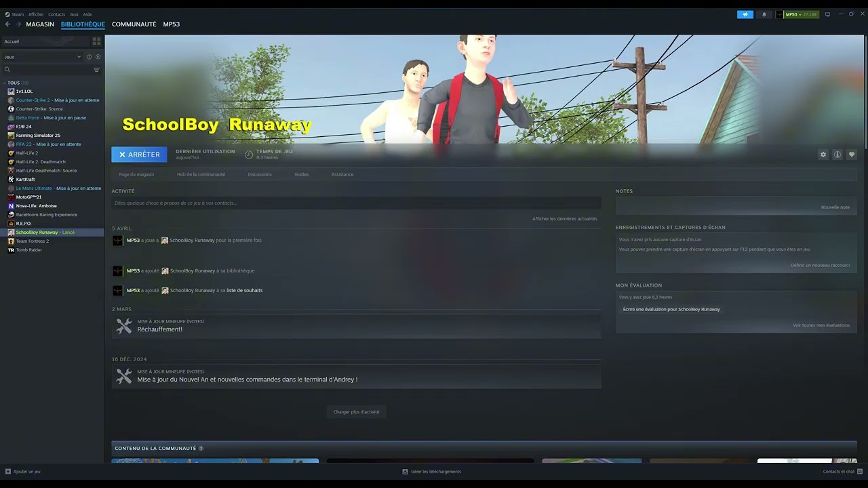Select the 1v1.LOL game icon
This screenshot has width=868, height=488.
pyautogui.click(x=11, y=91)
